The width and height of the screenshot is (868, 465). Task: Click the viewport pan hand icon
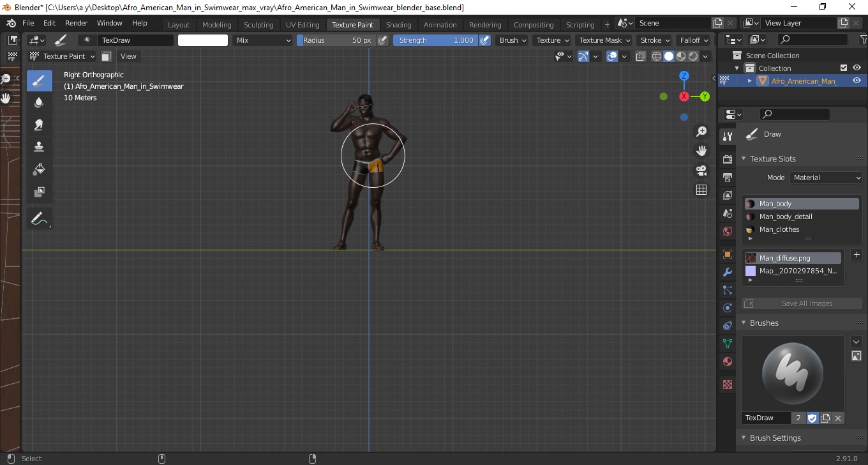tap(701, 151)
